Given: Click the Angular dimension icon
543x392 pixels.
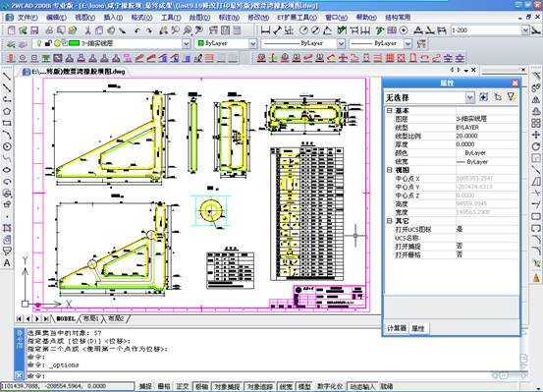Looking at the screenshot, I should pos(327,30).
